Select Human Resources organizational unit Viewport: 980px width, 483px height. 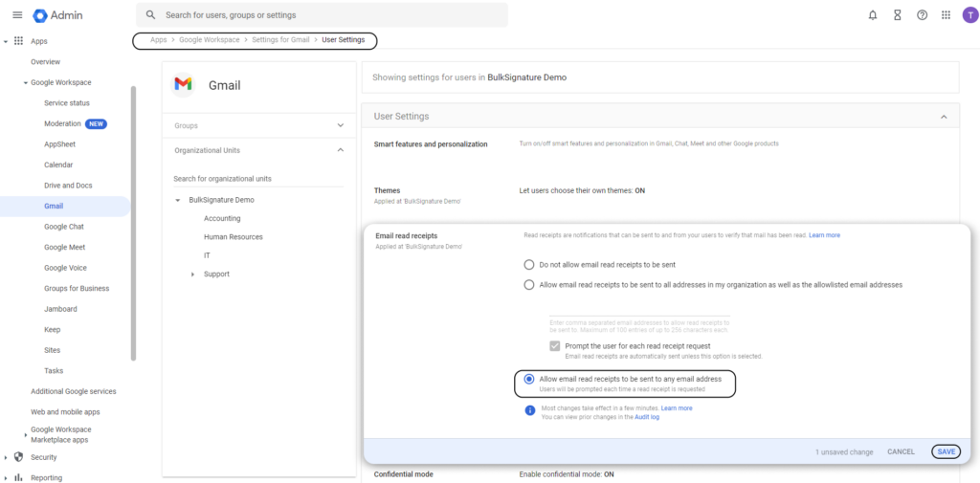(234, 237)
